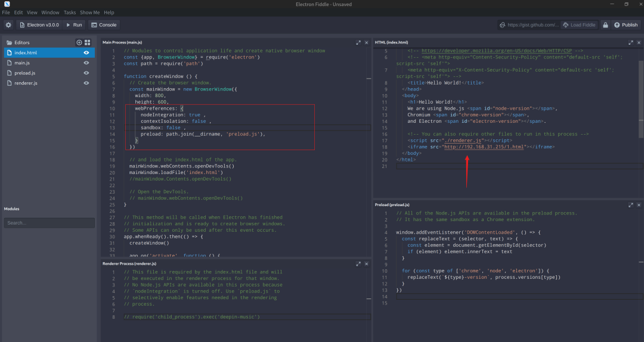The width and height of the screenshot is (644, 342).
Task: Click the lock icon beside Publish
Action: [605, 25]
